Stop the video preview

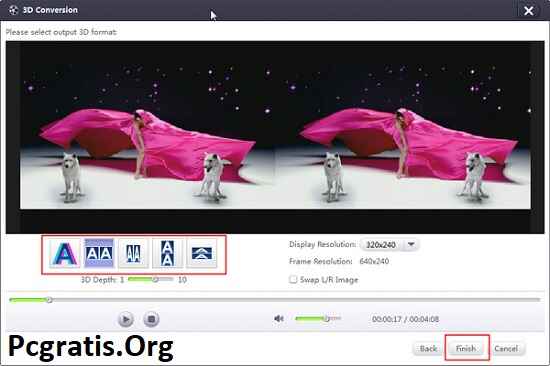click(x=151, y=319)
